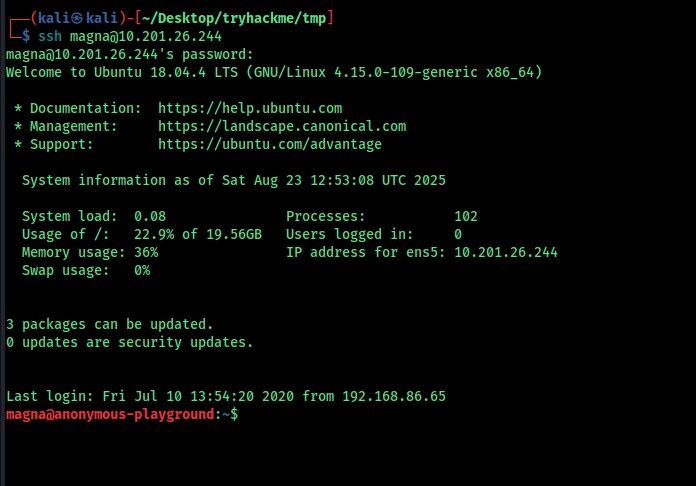Click the kali skull symbol in prompt
696x486 pixels.
coord(77,18)
